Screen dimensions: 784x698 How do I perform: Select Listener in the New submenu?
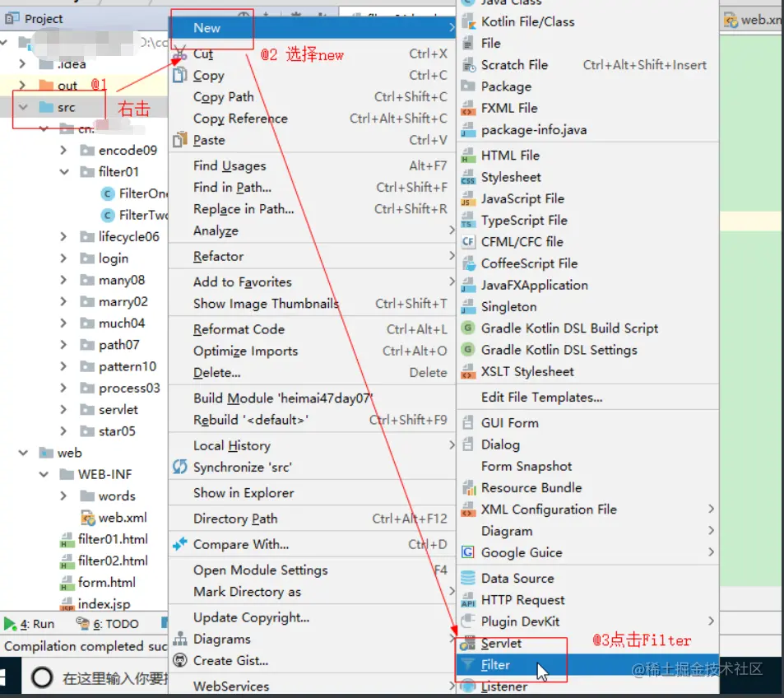(588, 686)
